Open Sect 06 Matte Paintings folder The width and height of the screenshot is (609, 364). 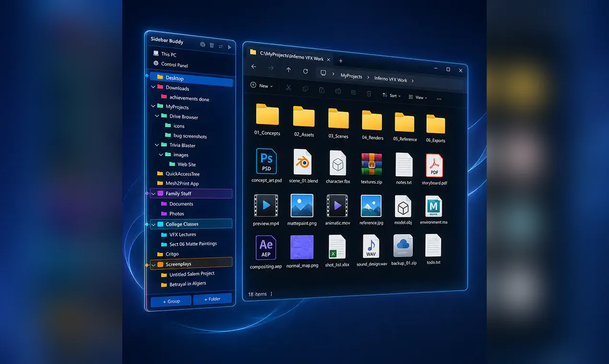pyautogui.click(x=189, y=244)
